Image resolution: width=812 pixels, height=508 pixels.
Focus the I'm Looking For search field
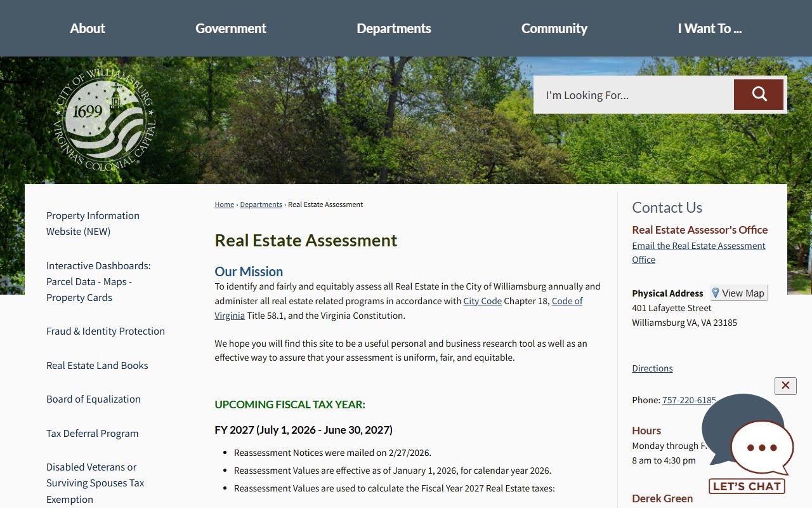coord(634,95)
